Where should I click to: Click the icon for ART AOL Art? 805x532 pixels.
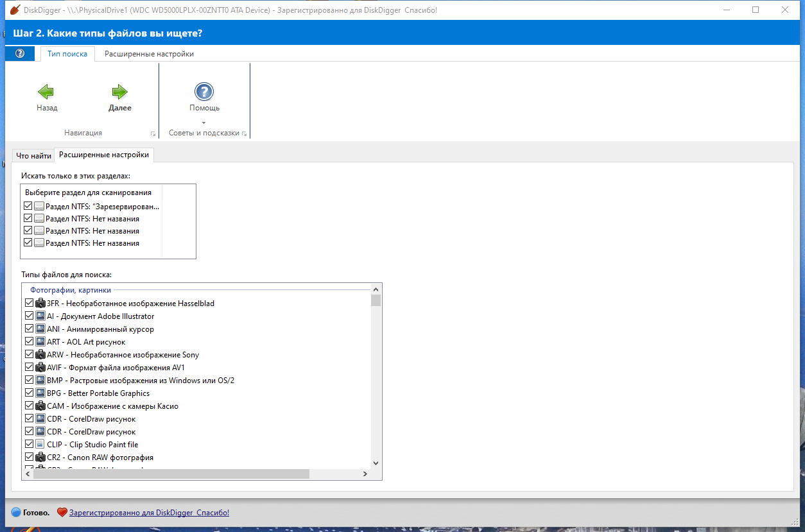pyautogui.click(x=40, y=341)
